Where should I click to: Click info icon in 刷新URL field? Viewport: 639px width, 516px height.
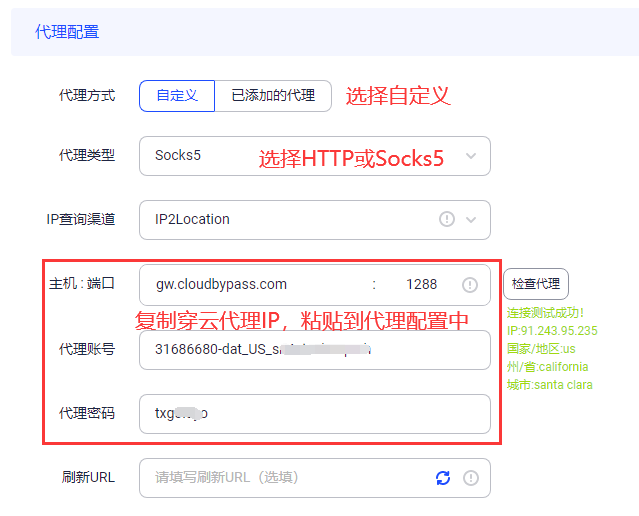[x=470, y=478]
